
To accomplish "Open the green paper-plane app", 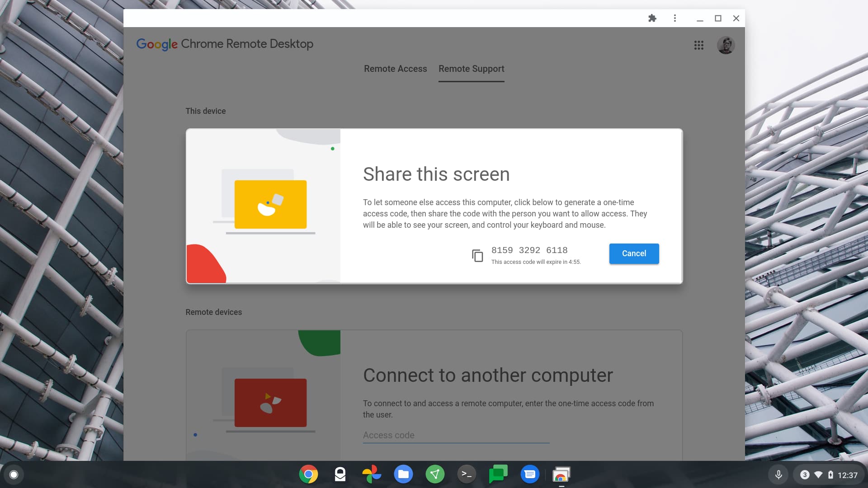I will coord(435,474).
